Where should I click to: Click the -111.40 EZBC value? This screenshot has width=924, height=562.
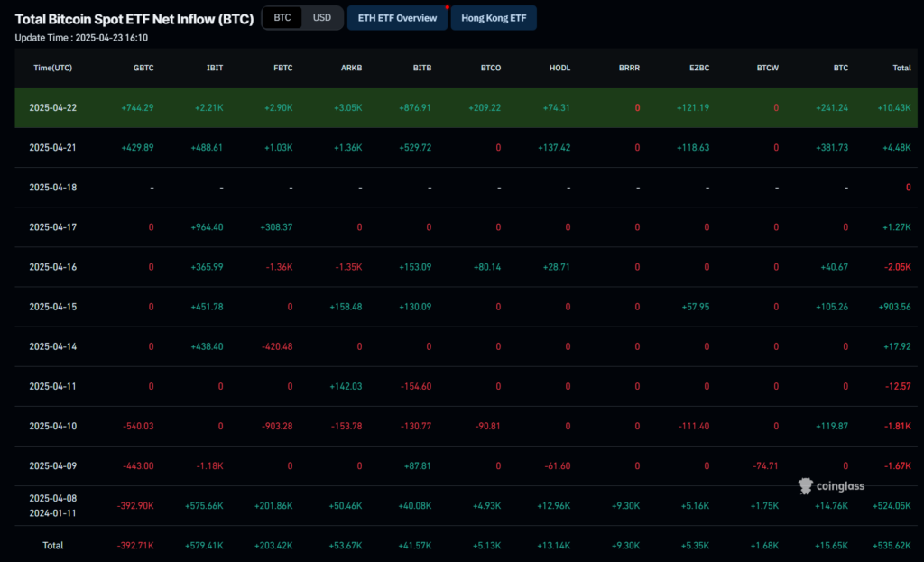694,426
